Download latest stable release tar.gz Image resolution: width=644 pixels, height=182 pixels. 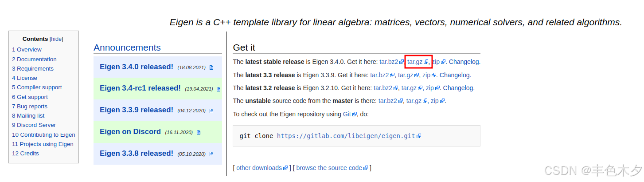[415, 62]
